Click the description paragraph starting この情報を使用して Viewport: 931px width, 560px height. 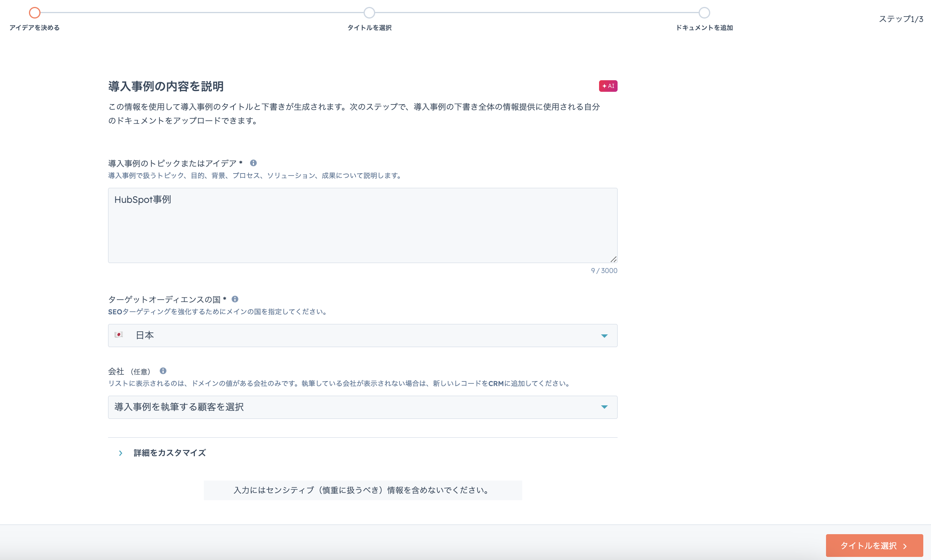coord(354,114)
